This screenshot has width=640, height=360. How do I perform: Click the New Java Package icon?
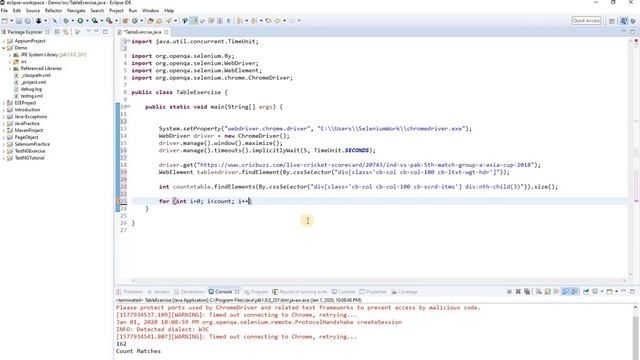tap(125, 20)
